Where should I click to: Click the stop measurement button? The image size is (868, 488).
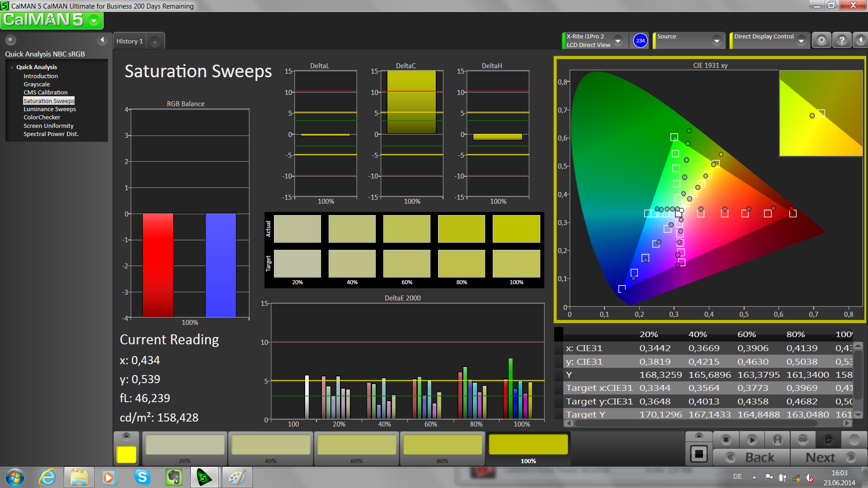(726, 440)
